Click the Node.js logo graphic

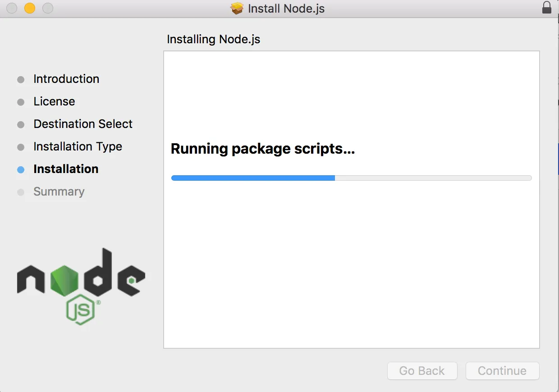pyautogui.click(x=81, y=286)
